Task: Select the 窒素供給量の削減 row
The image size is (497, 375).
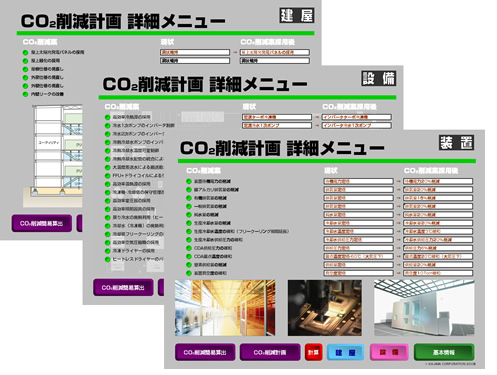Action: coord(210,265)
